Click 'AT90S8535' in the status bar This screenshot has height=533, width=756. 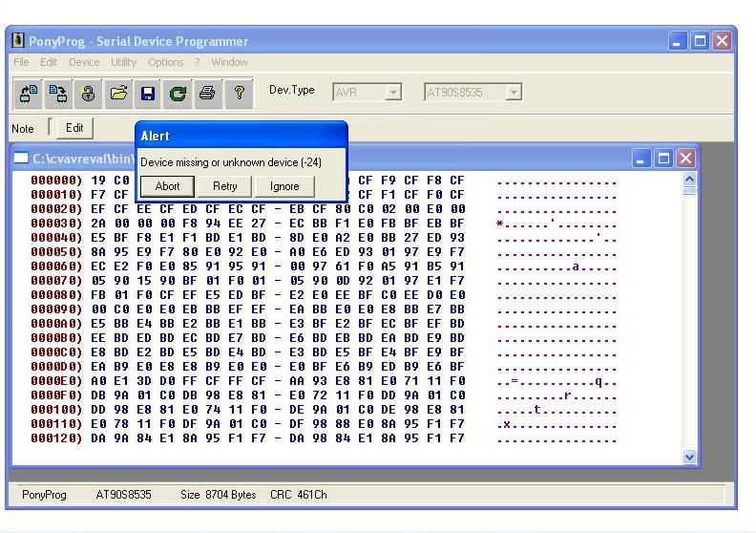pyautogui.click(x=123, y=495)
